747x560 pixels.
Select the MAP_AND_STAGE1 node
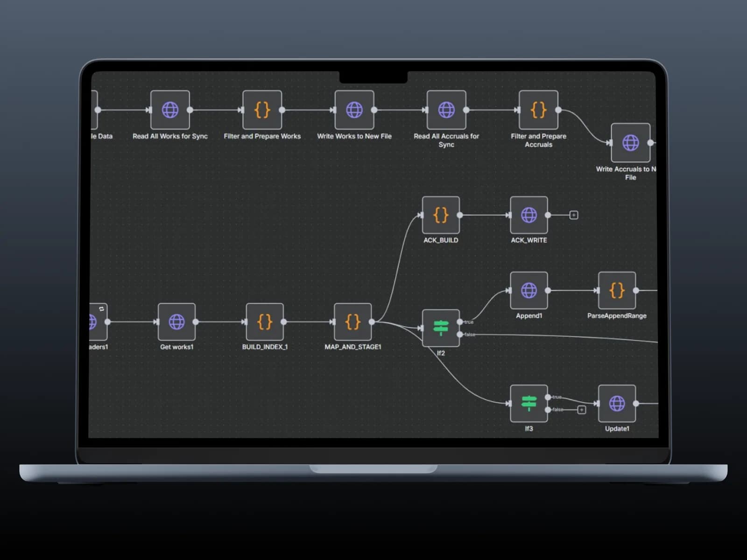tap(353, 322)
